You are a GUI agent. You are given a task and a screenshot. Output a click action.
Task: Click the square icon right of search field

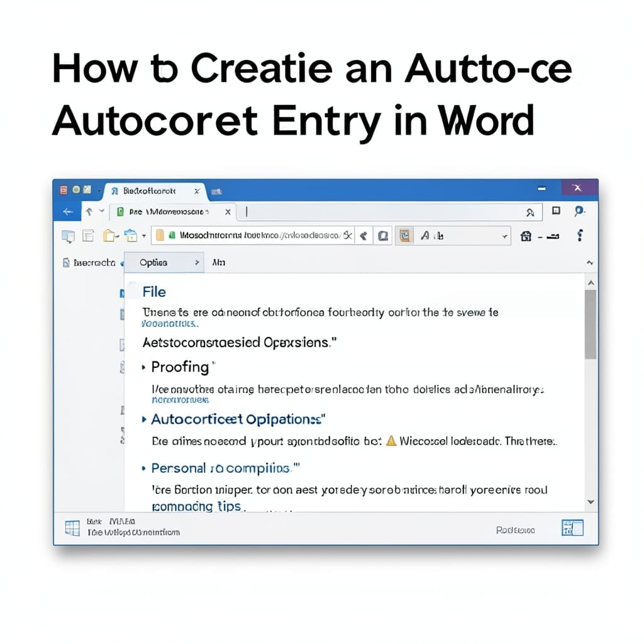click(556, 211)
